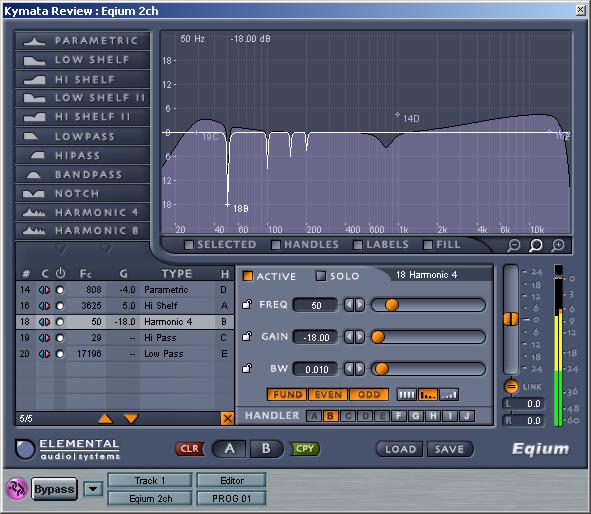
Task: Toggle power for filter 19 Hi Pass
Action: click(60, 338)
